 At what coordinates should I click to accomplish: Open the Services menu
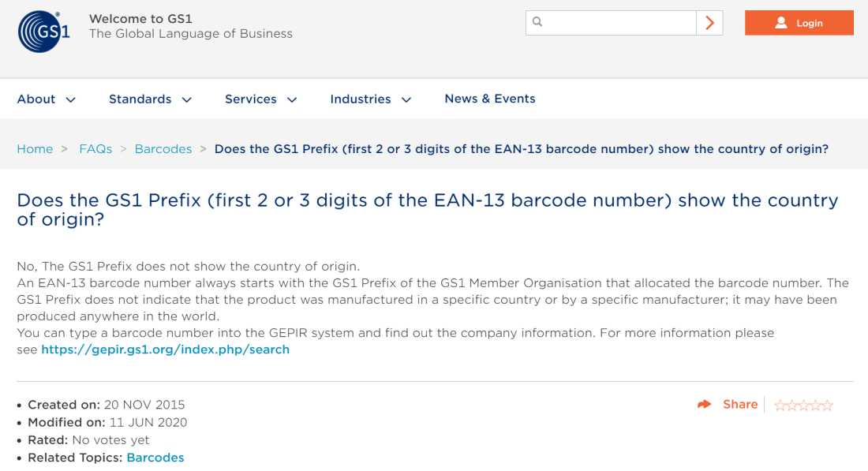(251, 99)
